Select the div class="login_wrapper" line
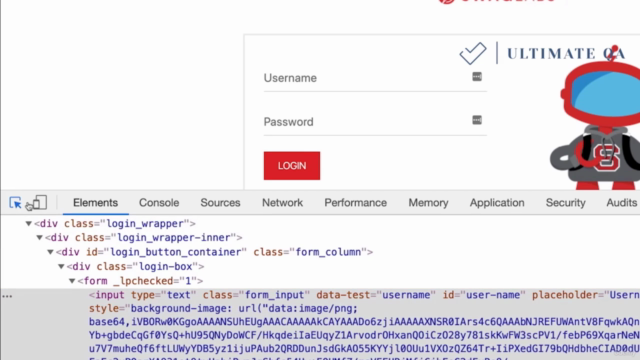Viewport: 640px width, 360px height. coord(115,224)
